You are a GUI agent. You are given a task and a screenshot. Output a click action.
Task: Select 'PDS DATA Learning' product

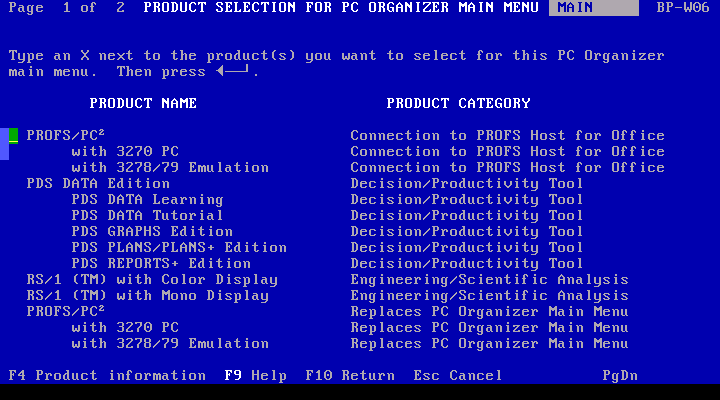point(147,200)
